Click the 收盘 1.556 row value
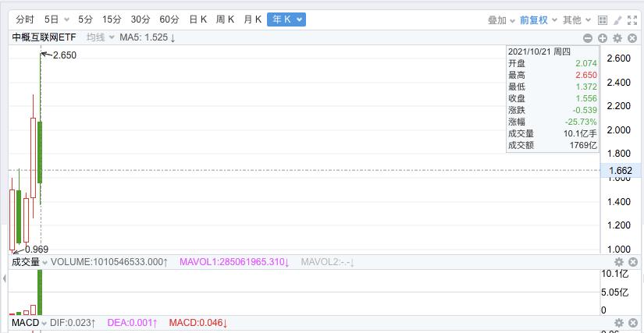Image resolution: width=644 pixels, height=333 pixels. 586,99
